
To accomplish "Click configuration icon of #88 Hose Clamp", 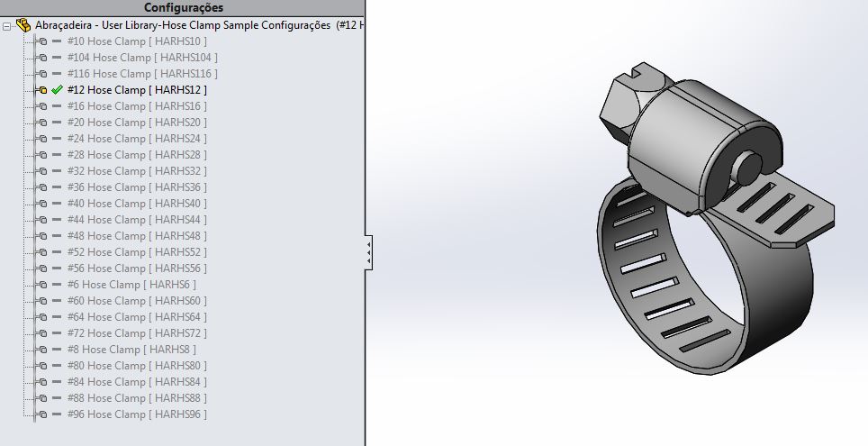I will (x=42, y=398).
